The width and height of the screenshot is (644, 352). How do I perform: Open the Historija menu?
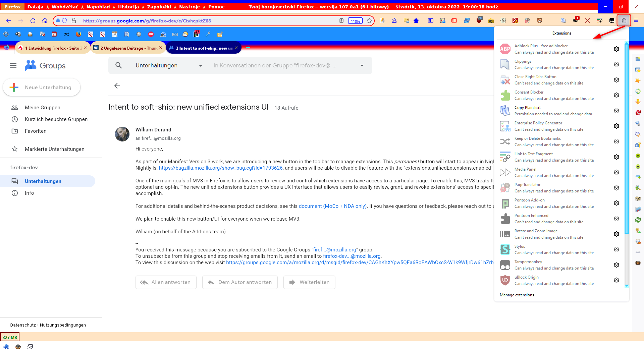128,7
